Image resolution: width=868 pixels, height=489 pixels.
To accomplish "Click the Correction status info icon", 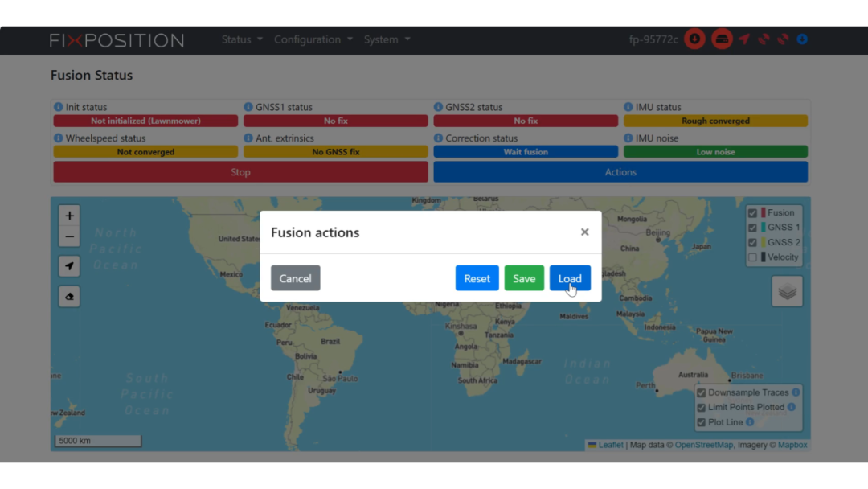I will point(438,138).
